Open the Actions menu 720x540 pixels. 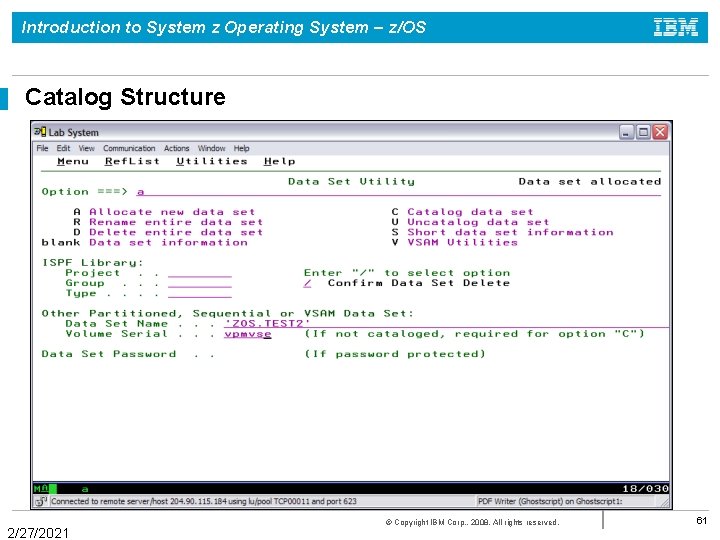point(176,148)
